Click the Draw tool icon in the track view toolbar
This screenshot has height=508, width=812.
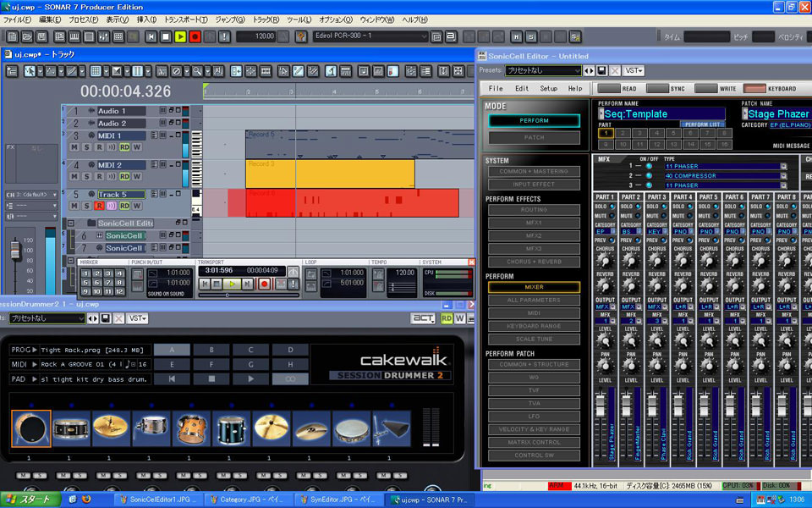[72, 73]
